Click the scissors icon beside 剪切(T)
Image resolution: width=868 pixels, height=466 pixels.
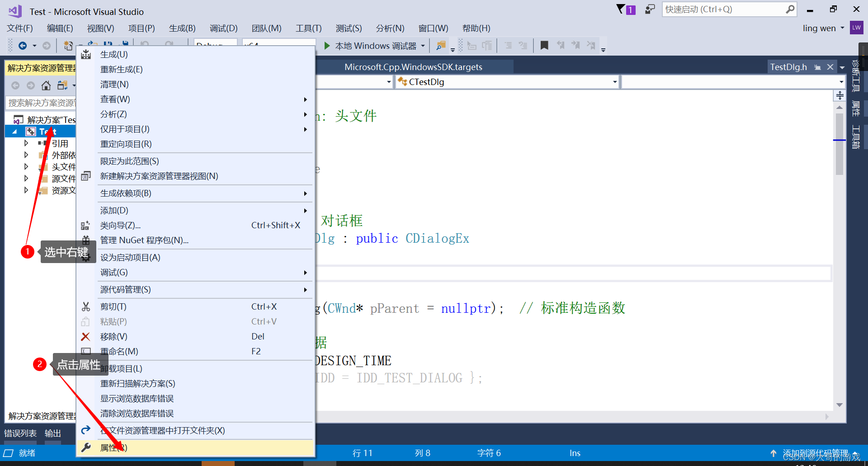point(85,307)
